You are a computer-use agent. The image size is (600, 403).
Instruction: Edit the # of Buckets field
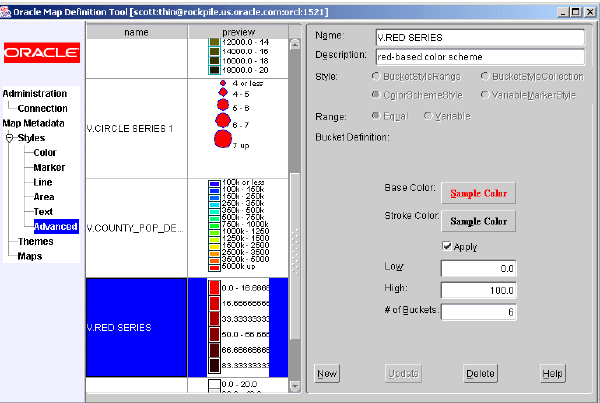[x=478, y=312]
